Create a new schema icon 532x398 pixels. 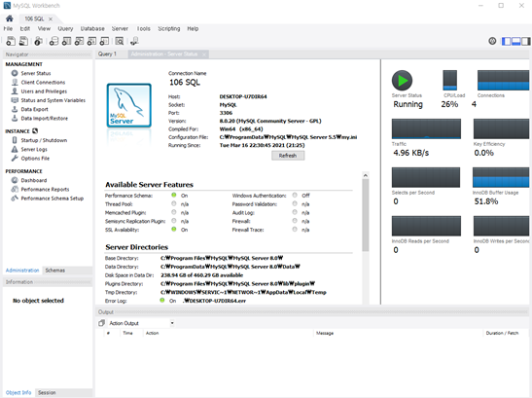tap(53, 41)
